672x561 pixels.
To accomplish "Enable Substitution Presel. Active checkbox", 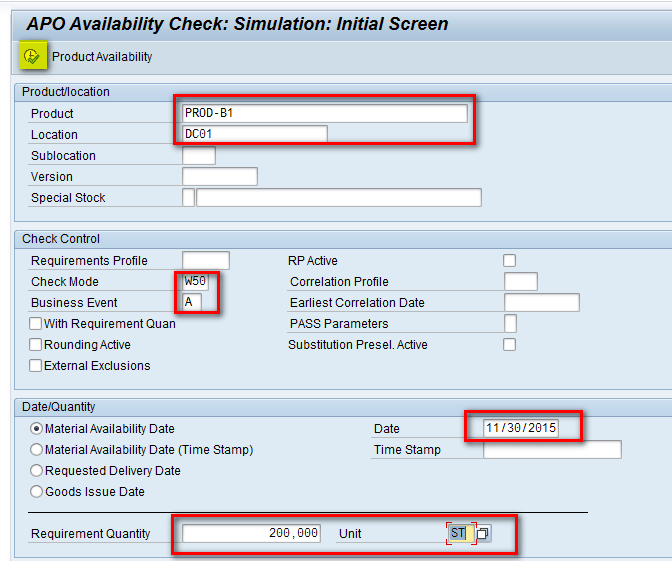I will pyautogui.click(x=510, y=344).
